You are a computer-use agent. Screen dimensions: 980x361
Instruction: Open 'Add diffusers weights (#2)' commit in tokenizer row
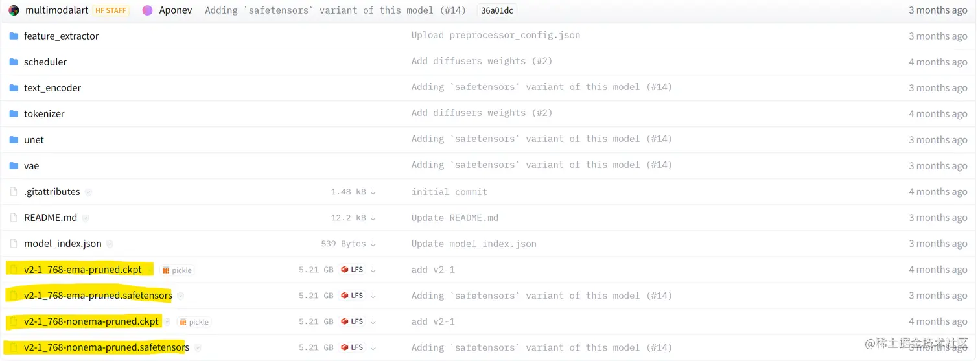(482, 113)
